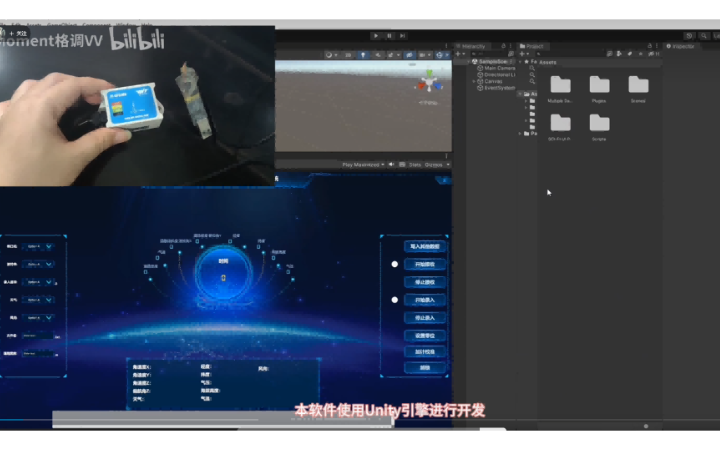This screenshot has width=720, height=450.
Task: Open the Scene effects dropdown
Action: [x=393, y=55]
